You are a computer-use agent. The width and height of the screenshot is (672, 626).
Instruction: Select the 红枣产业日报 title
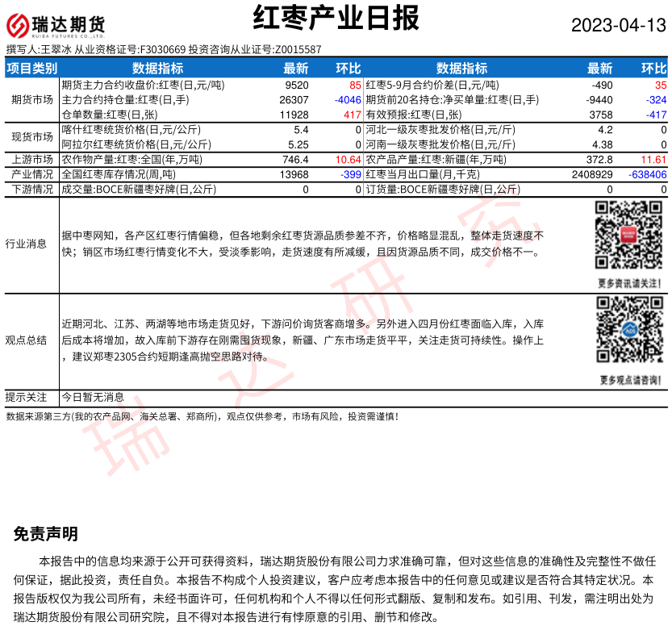336,18
